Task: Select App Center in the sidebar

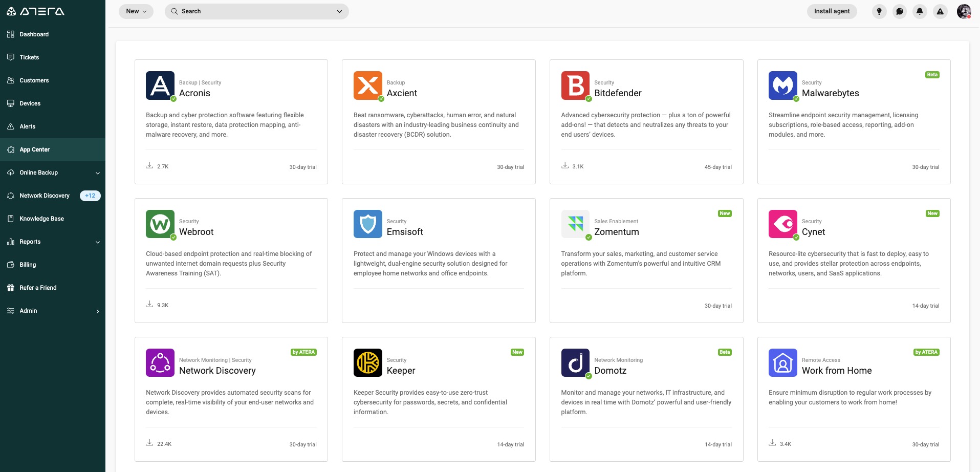Action: click(x=53, y=149)
